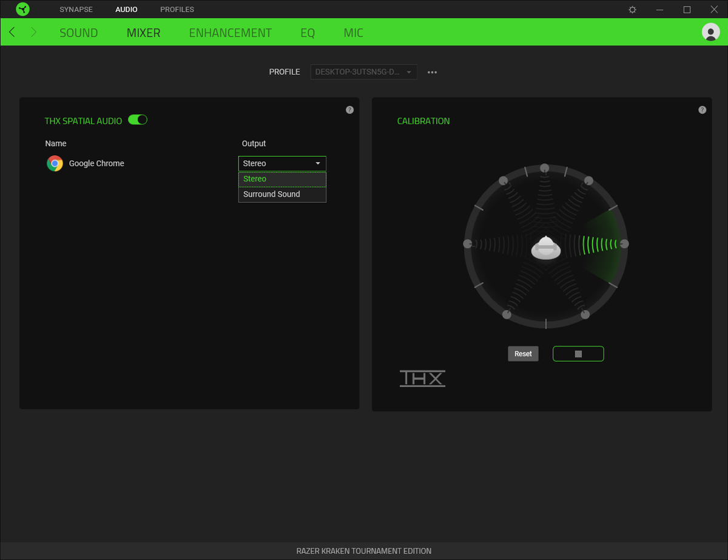Stop the calibration test sound

pyautogui.click(x=578, y=354)
